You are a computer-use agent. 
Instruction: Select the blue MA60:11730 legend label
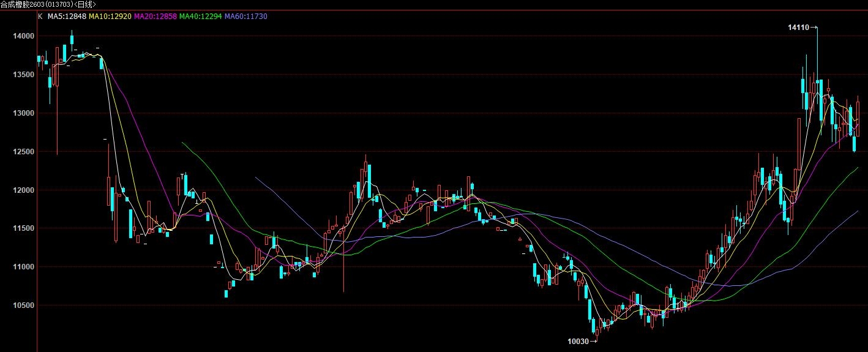pyautogui.click(x=245, y=17)
